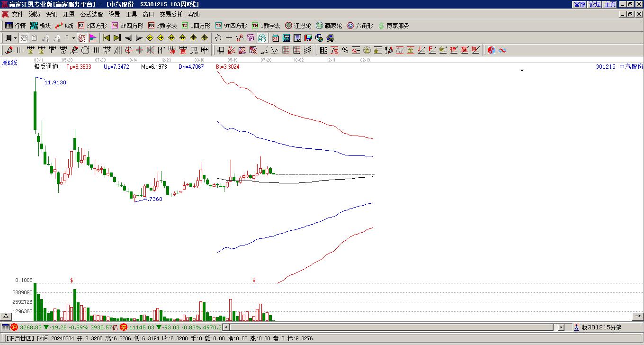Select the hand pan tool
644x345 pixels.
(218, 38)
